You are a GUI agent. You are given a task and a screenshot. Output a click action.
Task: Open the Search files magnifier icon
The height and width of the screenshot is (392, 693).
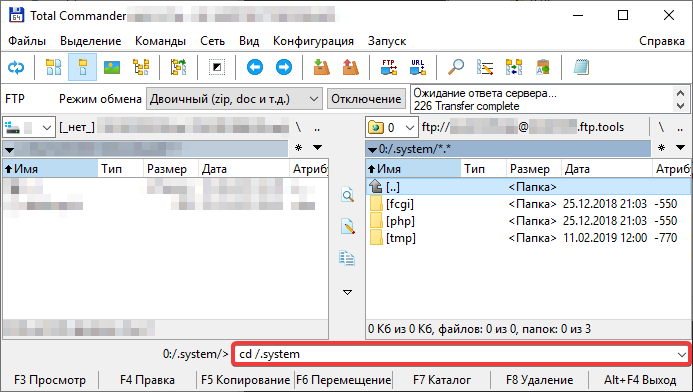456,67
